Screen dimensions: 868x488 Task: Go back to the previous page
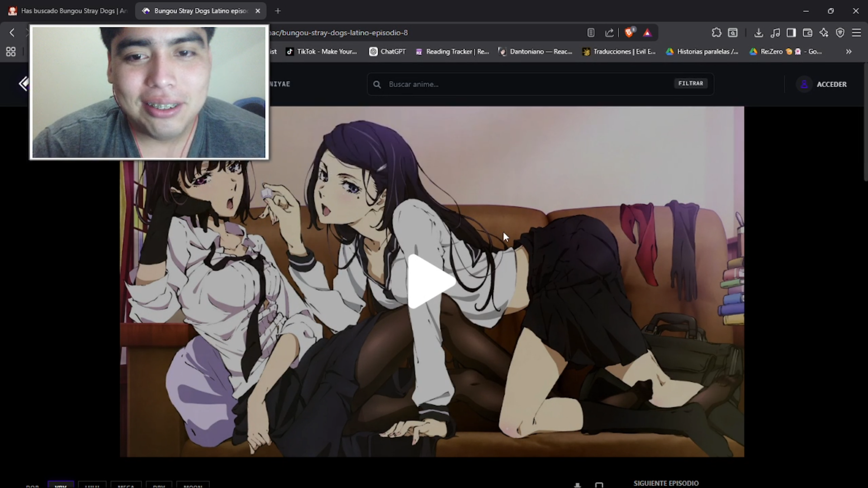pos(12,33)
